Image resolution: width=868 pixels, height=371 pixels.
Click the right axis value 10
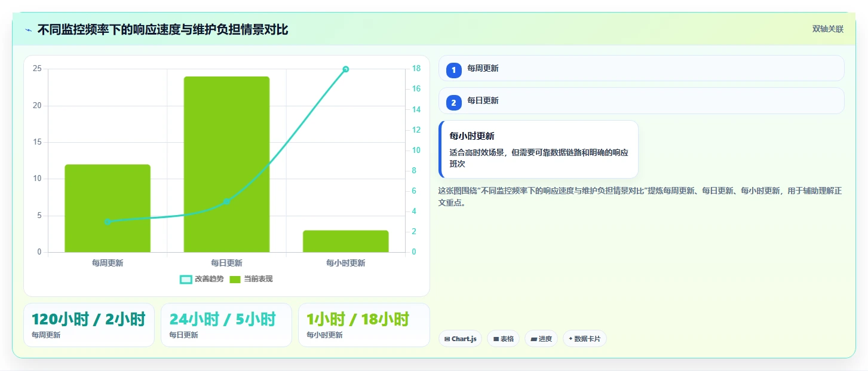pos(416,150)
